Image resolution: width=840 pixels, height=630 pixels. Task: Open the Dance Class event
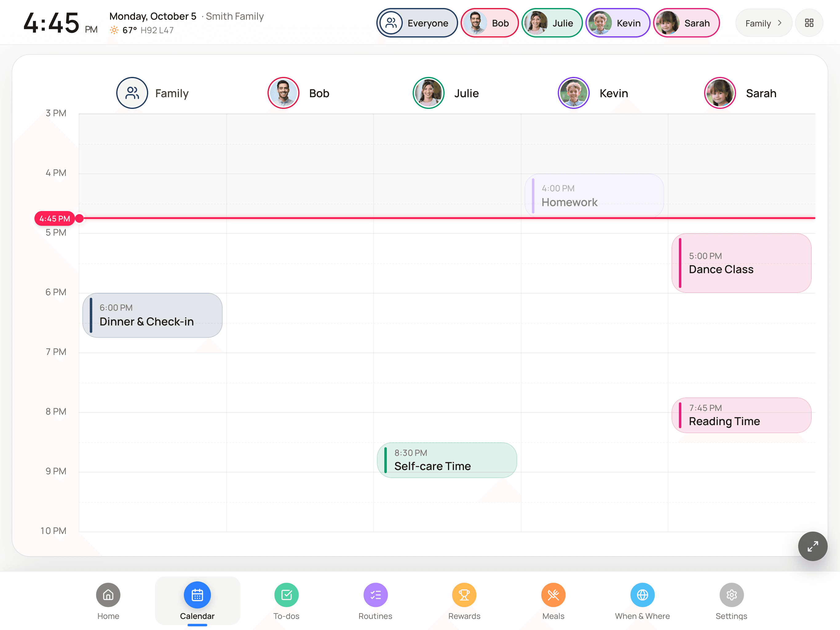pos(741,263)
